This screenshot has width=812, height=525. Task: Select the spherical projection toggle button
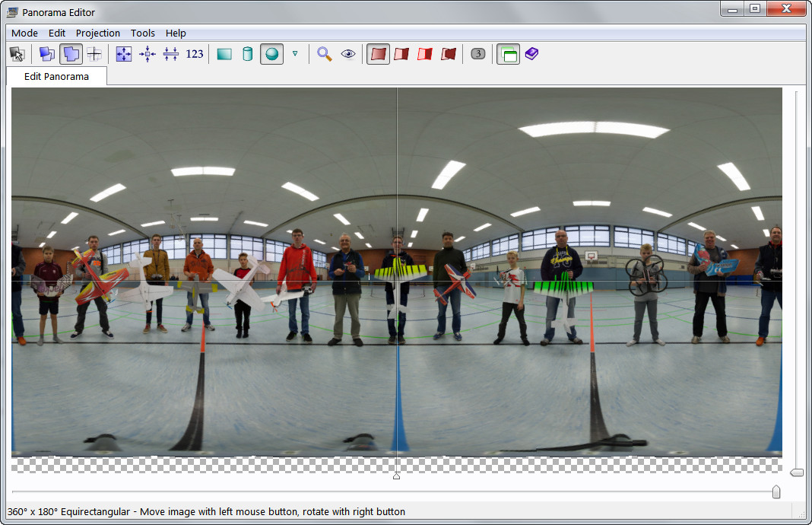(271, 54)
